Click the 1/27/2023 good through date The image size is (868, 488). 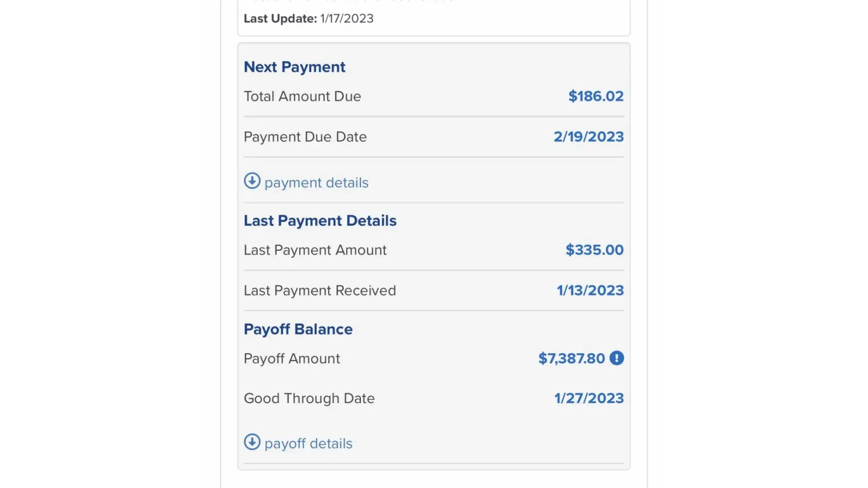click(x=589, y=398)
